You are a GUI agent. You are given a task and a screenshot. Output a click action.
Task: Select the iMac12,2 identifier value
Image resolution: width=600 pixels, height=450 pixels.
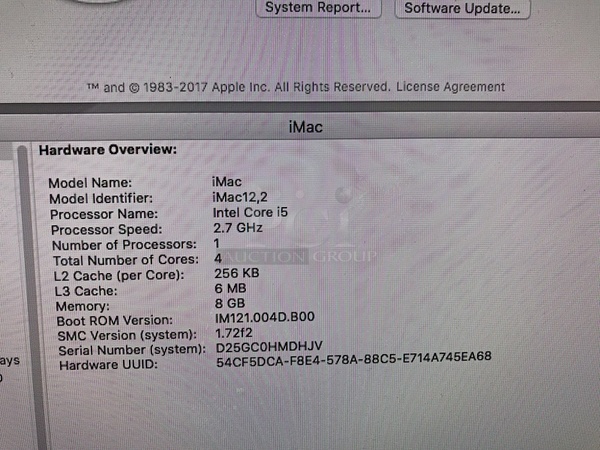coord(240,197)
